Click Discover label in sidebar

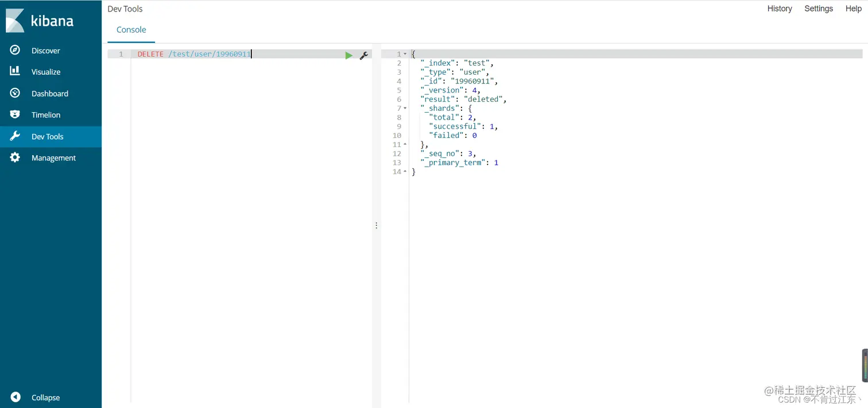[46, 51]
